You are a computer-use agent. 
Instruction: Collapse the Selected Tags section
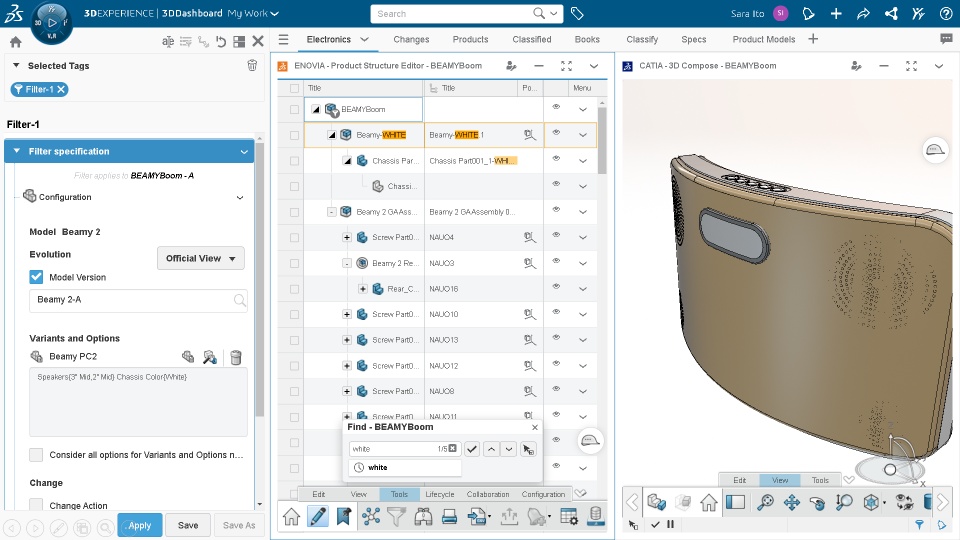tap(16, 65)
